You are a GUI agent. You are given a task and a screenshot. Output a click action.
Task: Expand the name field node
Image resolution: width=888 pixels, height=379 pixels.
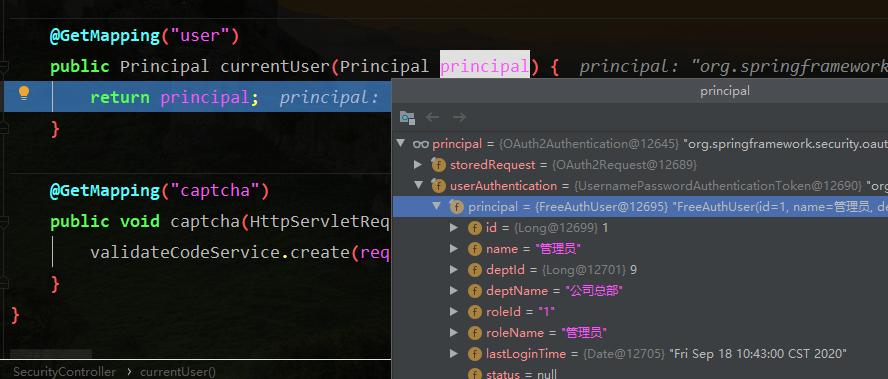(454, 249)
